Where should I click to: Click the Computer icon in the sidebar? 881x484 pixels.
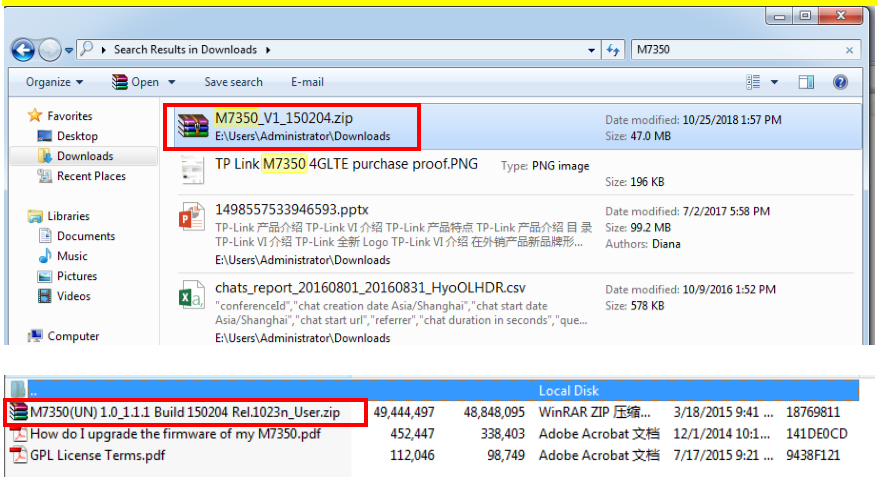tap(35, 336)
